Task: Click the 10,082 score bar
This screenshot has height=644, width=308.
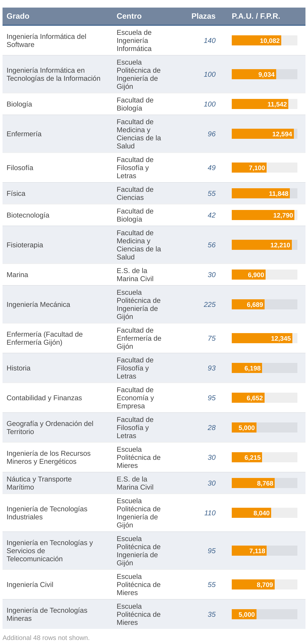Action: click(256, 41)
